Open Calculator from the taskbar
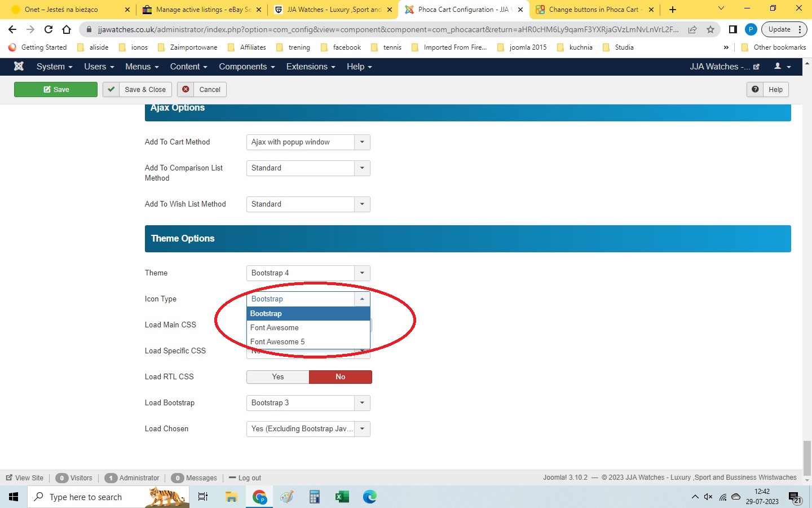This screenshot has width=812, height=508. coord(315,497)
